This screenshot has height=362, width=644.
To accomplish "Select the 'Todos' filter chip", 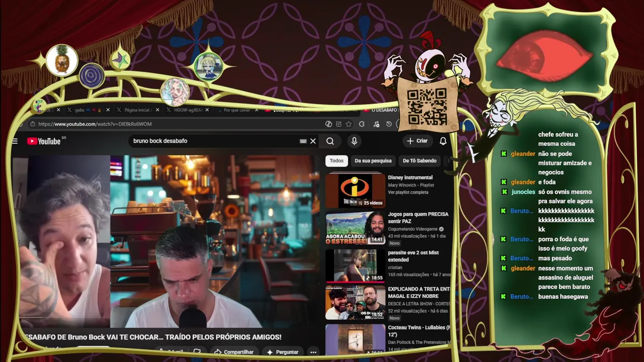I will [337, 161].
